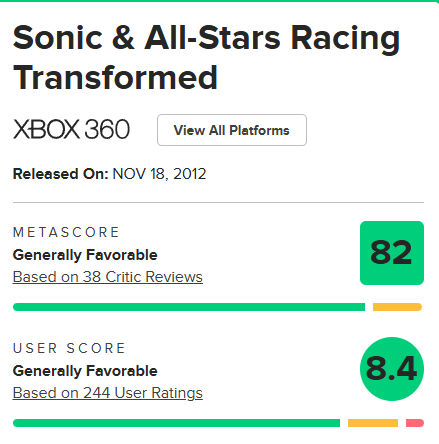Select the divider line below release date

tap(218, 202)
